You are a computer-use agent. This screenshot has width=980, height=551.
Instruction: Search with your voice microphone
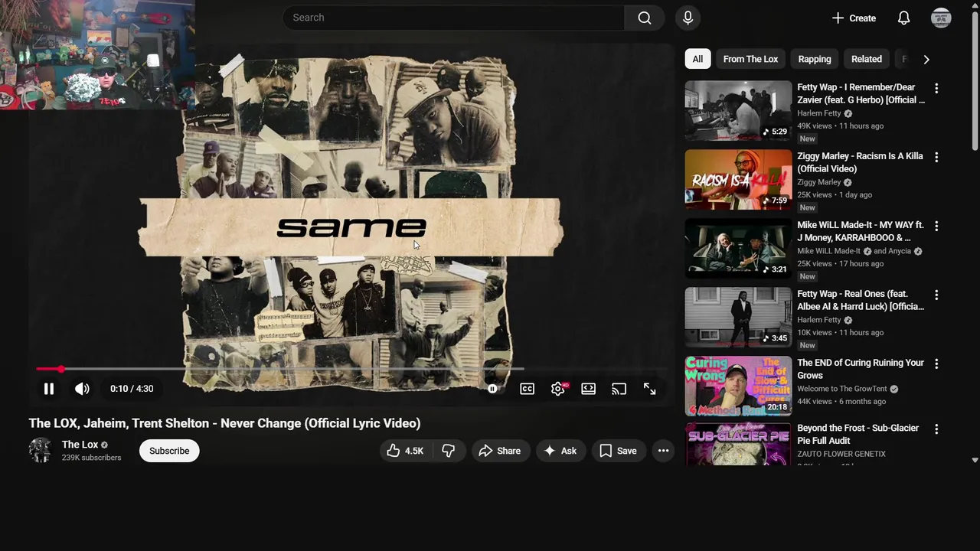[x=688, y=18]
